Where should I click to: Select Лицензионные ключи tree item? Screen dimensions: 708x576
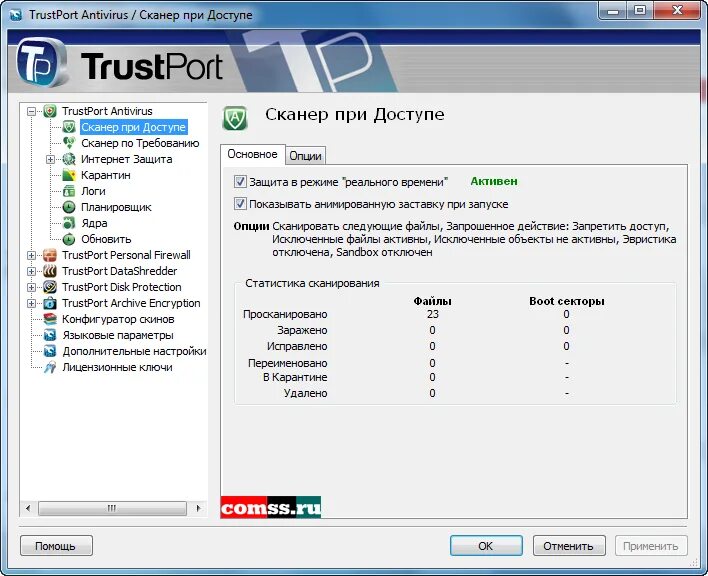point(117,367)
